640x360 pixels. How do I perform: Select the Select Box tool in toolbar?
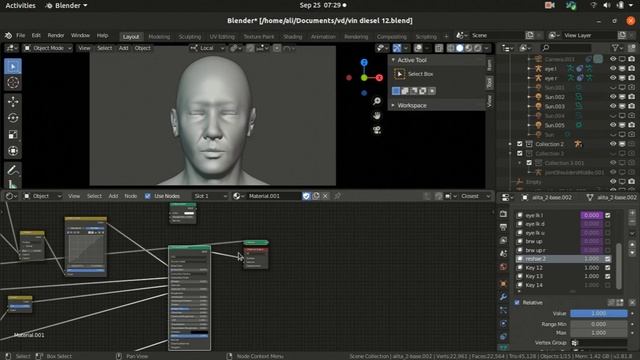pos(13,67)
